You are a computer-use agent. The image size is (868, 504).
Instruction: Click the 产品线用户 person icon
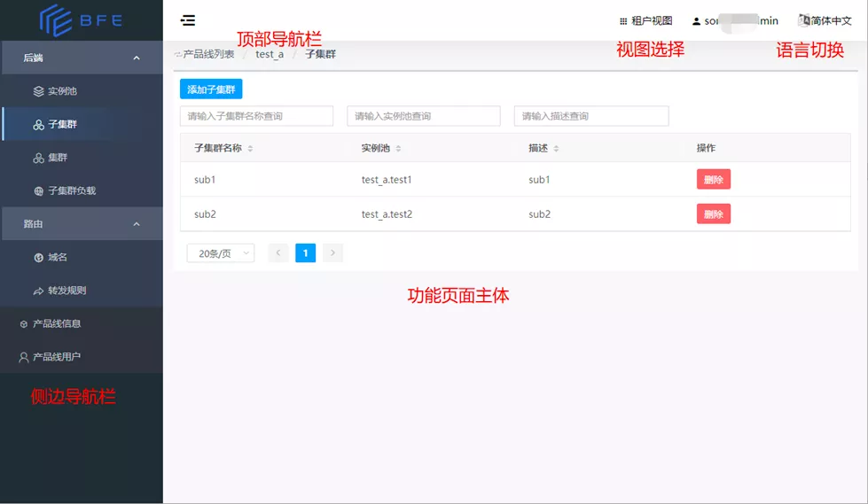[23, 357]
